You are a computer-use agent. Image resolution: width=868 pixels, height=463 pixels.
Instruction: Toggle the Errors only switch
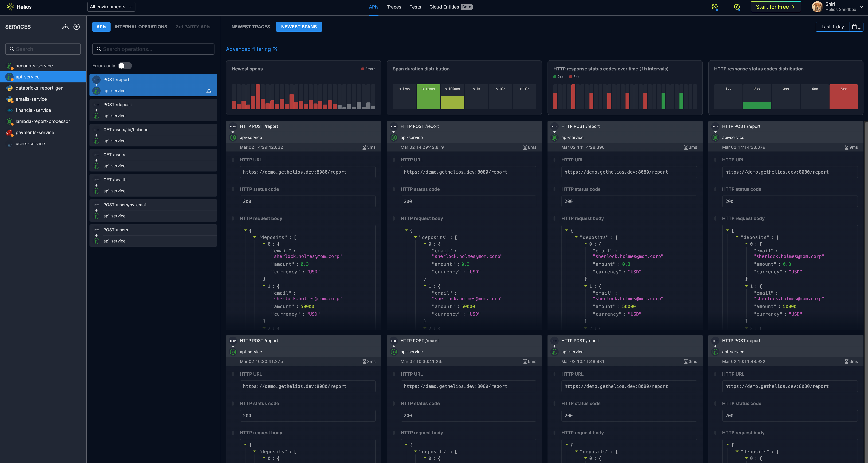[x=125, y=66]
